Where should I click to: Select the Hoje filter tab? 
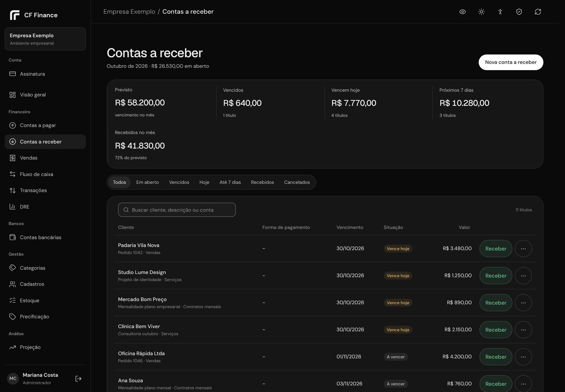coord(204,182)
